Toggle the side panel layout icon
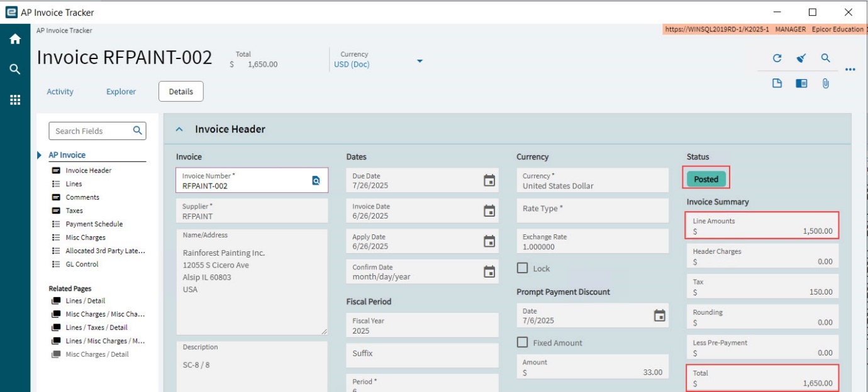The image size is (868, 392). coord(801,83)
